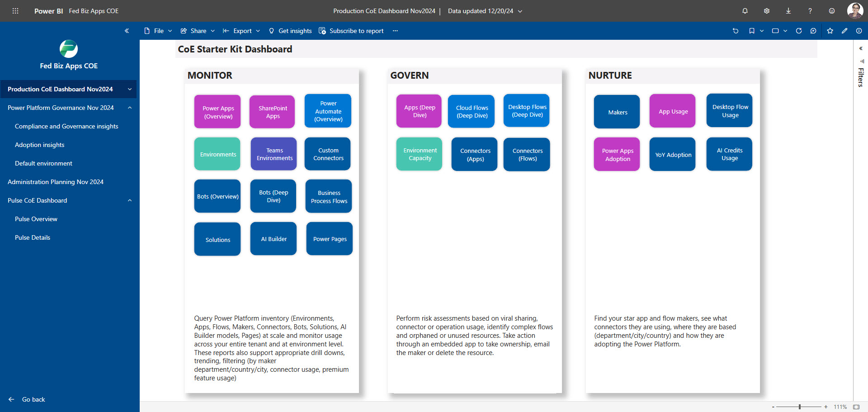Click the feedback smiley icon

[x=832, y=11]
